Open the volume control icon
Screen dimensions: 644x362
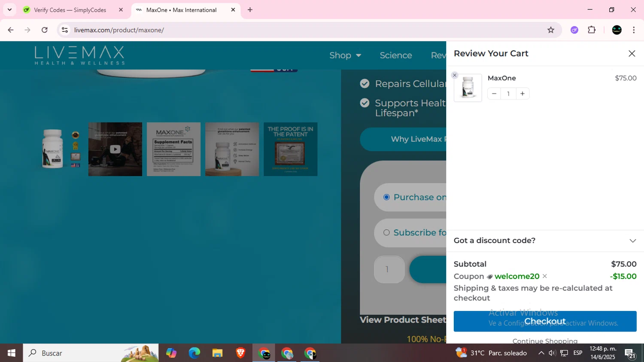[552, 353]
